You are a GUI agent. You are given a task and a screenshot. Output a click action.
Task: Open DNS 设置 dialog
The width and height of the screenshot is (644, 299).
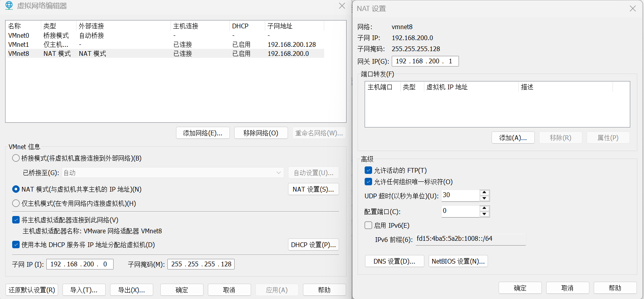[x=394, y=261]
